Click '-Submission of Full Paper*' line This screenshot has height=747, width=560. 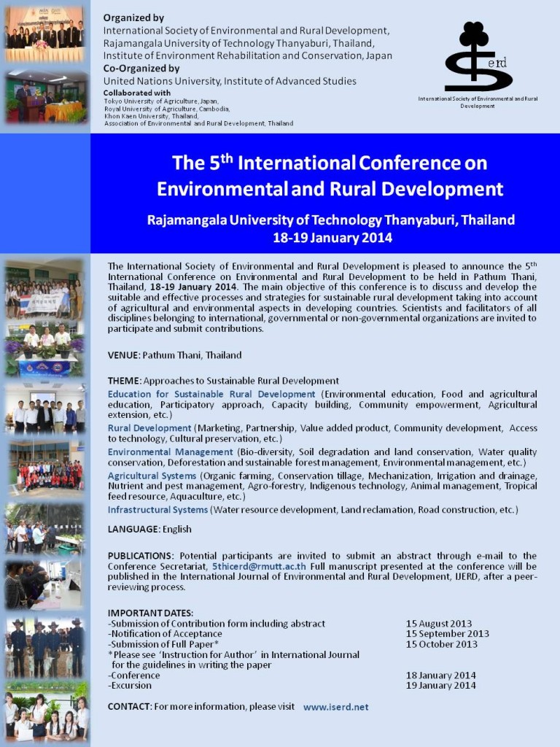click(163, 644)
